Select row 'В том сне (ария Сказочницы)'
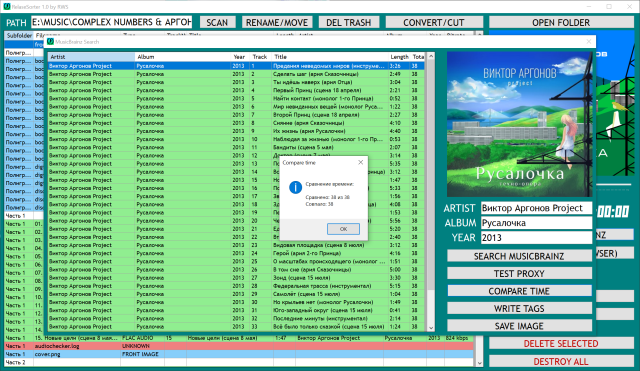The width and height of the screenshot is (640, 371). 236,269
